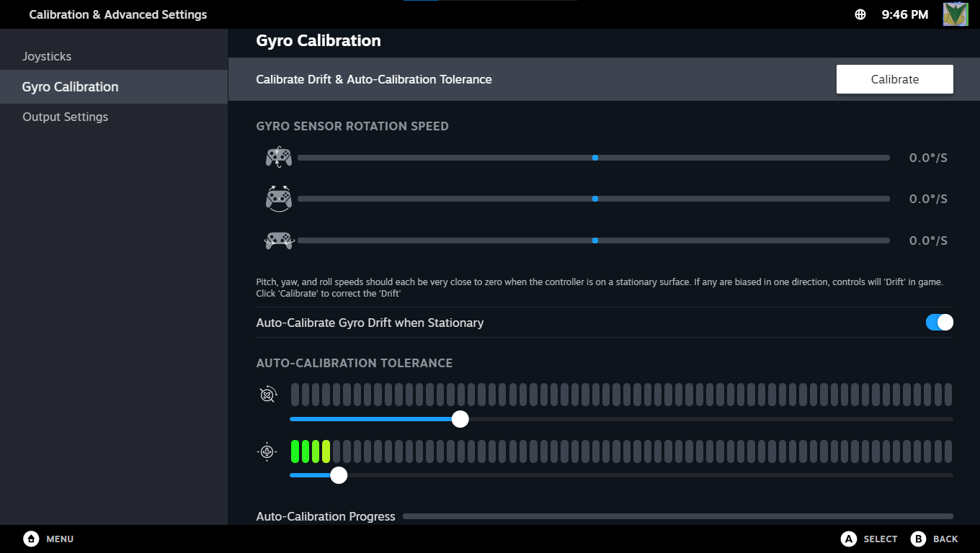Click the rotating-arrows gyro tolerance icon

click(x=268, y=395)
